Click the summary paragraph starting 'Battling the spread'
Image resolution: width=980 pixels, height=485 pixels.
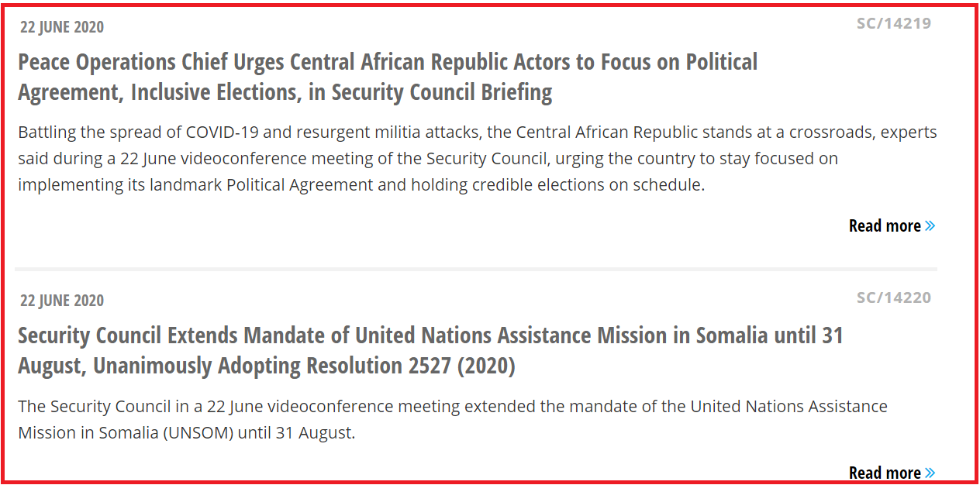click(478, 159)
